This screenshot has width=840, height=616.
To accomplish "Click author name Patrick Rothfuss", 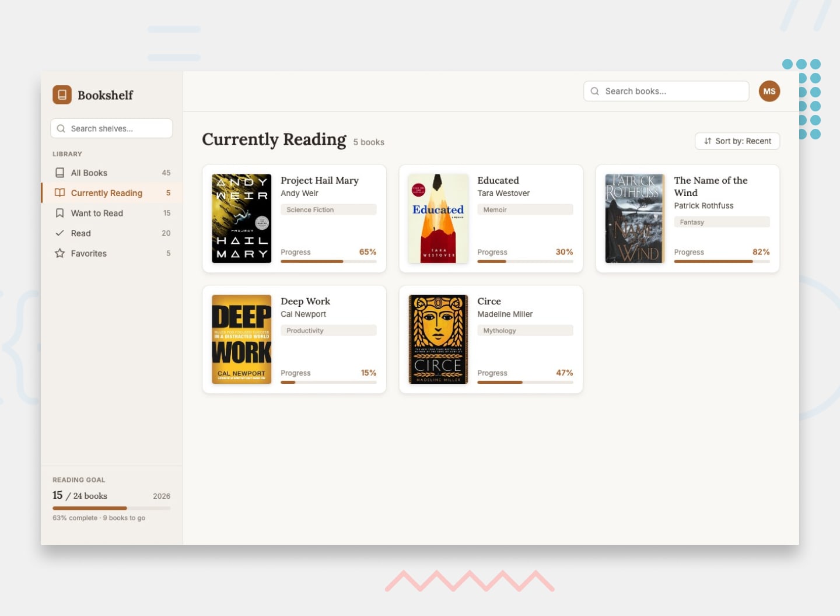I will click(703, 205).
